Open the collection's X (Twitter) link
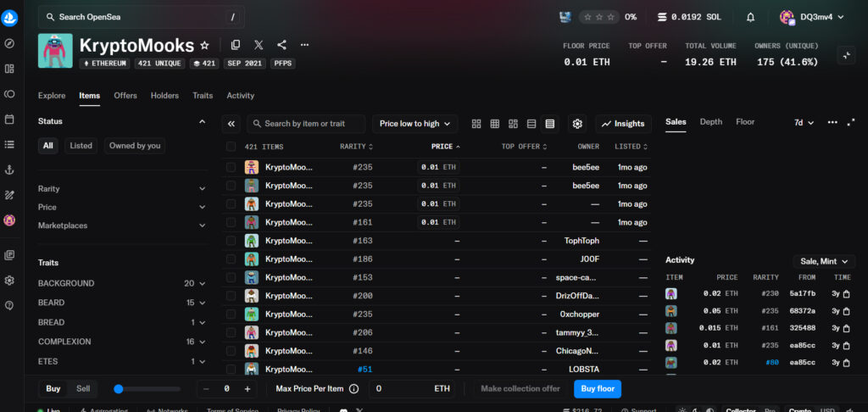This screenshot has height=412, width=868. pos(259,45)
